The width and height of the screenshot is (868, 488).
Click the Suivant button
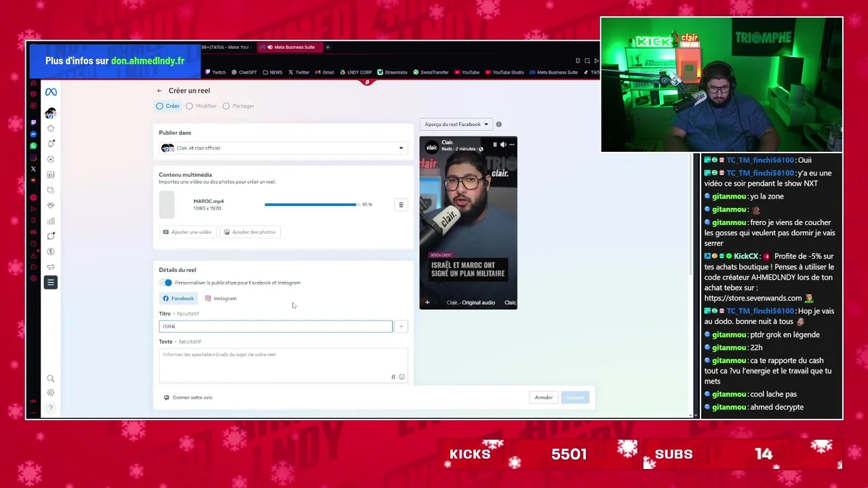pyautogui.click(x=575, y=397)
